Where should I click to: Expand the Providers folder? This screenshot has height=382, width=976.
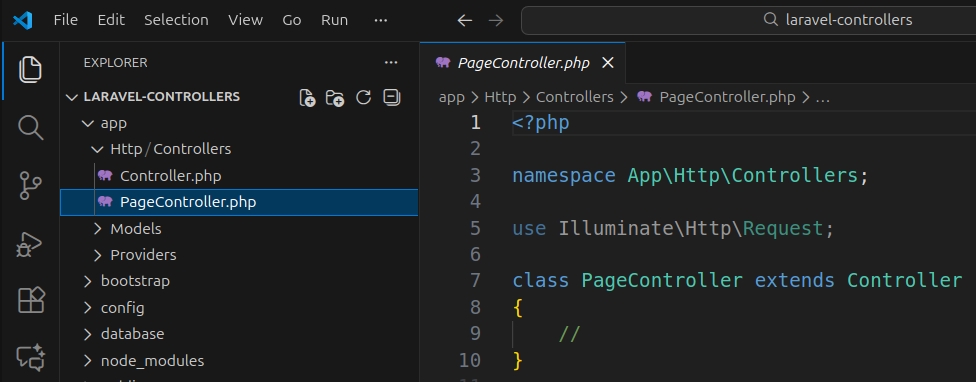point(239,255)
